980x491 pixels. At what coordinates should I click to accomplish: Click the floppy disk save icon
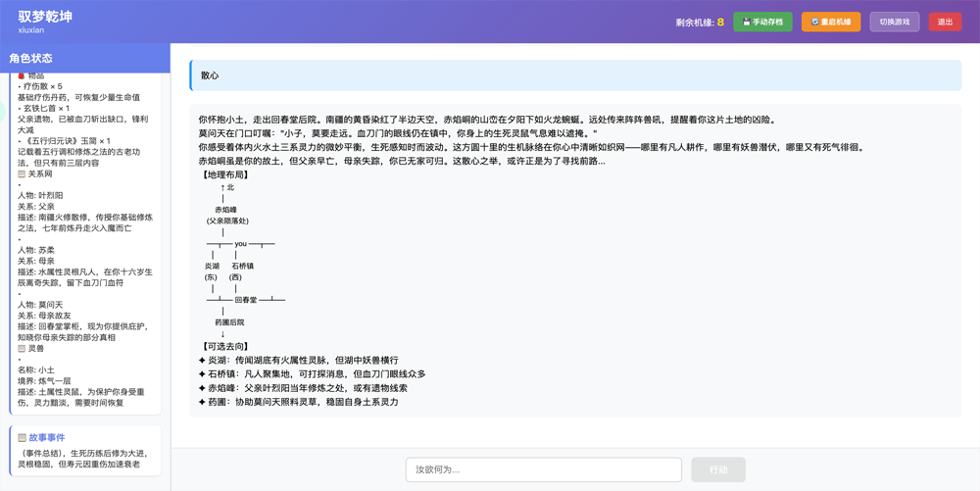coord(747,22)
